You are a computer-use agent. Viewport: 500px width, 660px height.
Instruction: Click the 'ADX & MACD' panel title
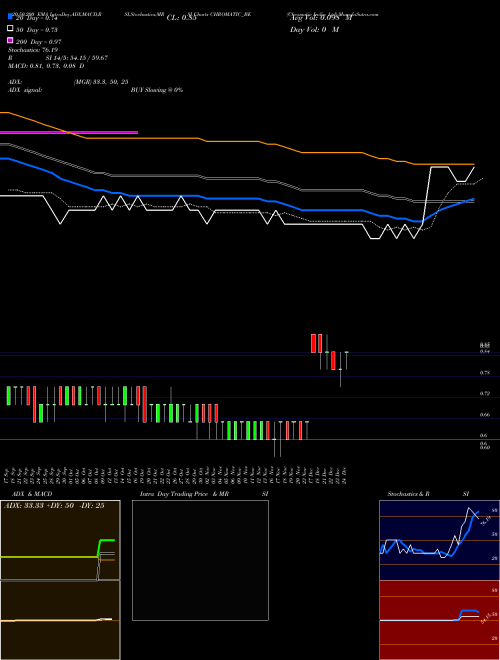pos(32,494)
